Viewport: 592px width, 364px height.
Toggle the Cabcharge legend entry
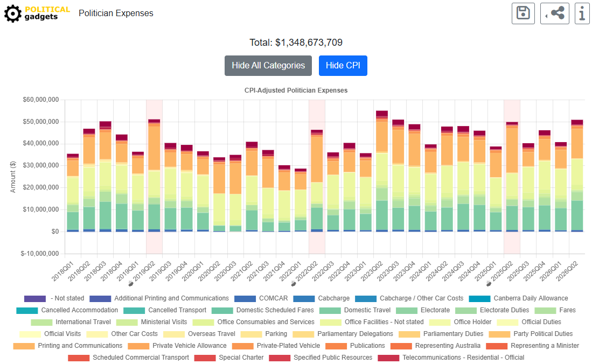[x=321, y=298]
